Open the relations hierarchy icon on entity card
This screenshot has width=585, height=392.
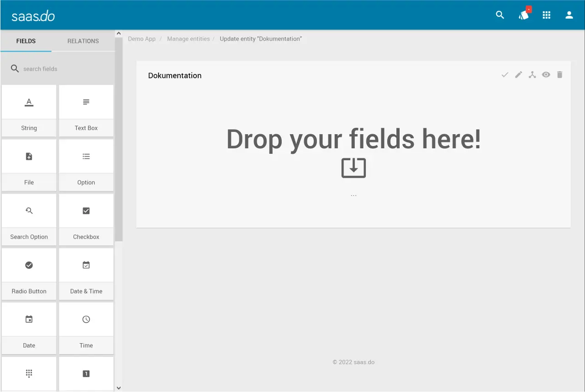click(532, 75)
